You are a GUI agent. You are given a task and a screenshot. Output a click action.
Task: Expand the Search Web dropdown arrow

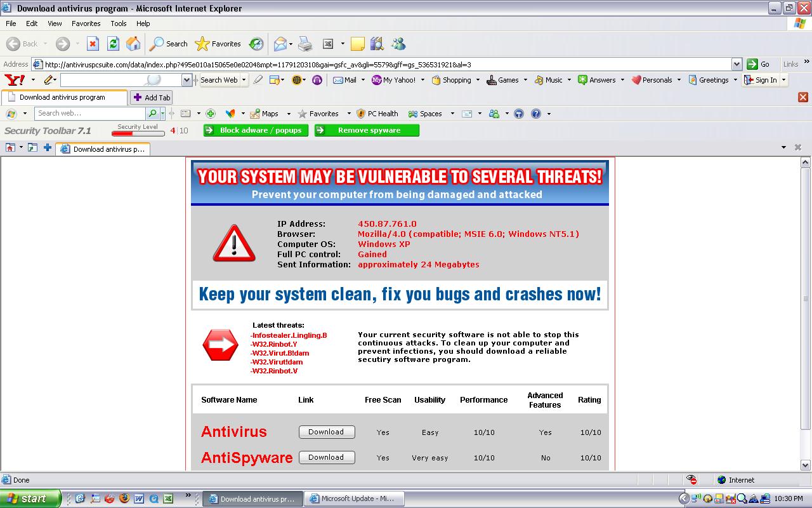[244, 80]
